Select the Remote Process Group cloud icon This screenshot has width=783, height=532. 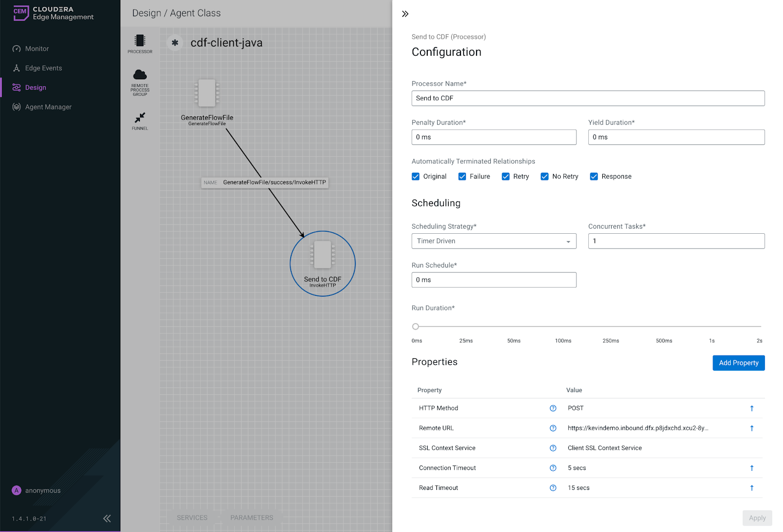tap(140, 75)
